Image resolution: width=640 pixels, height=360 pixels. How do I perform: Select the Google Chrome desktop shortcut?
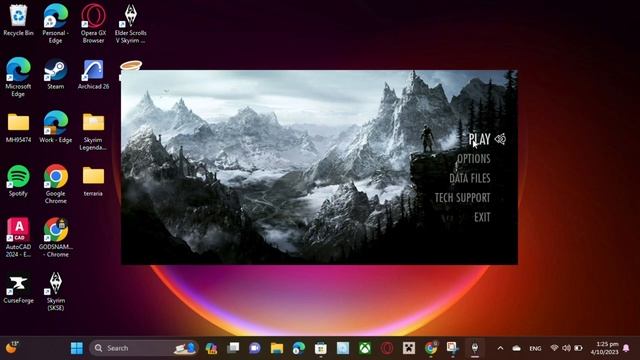click(x=56, y=184)
